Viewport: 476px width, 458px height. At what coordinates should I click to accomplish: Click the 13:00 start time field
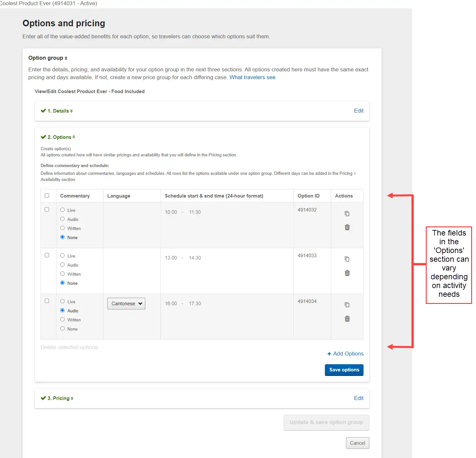click(x=171, y=258)
